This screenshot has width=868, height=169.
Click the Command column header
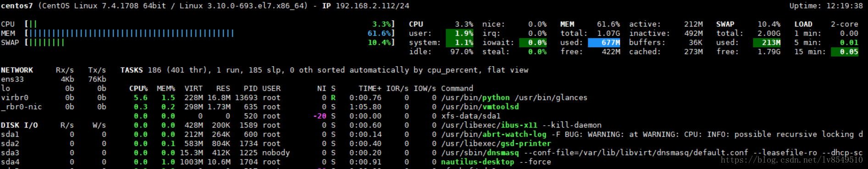457,88
